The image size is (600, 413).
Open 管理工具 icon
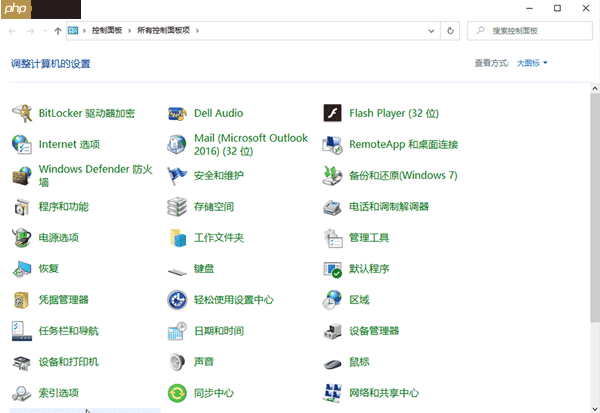[x=333, y=238]
